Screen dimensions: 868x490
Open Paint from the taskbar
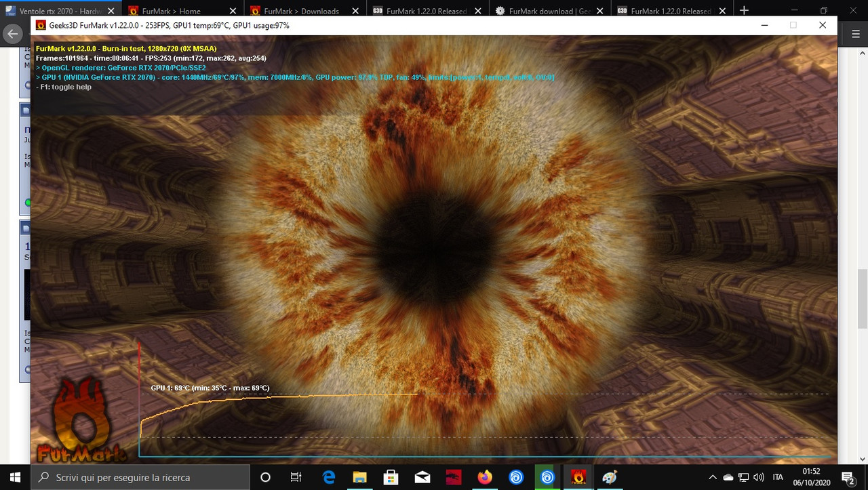[610, 477]
